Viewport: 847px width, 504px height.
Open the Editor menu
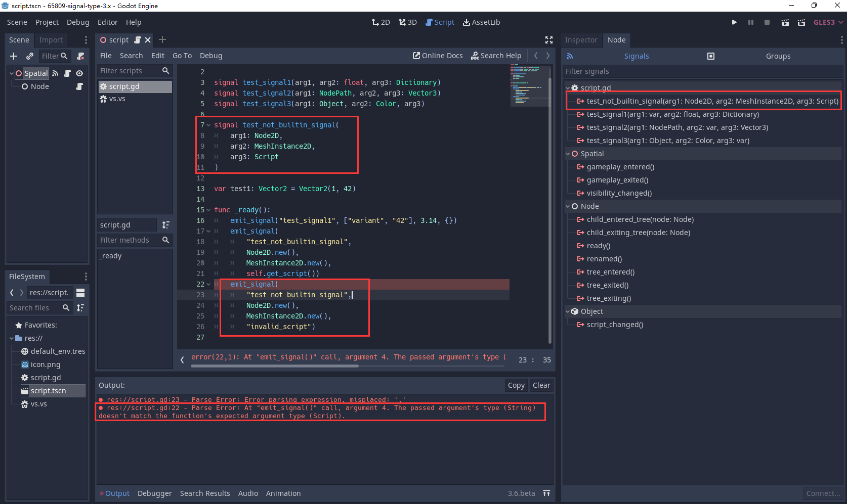[x=107, y=22]
